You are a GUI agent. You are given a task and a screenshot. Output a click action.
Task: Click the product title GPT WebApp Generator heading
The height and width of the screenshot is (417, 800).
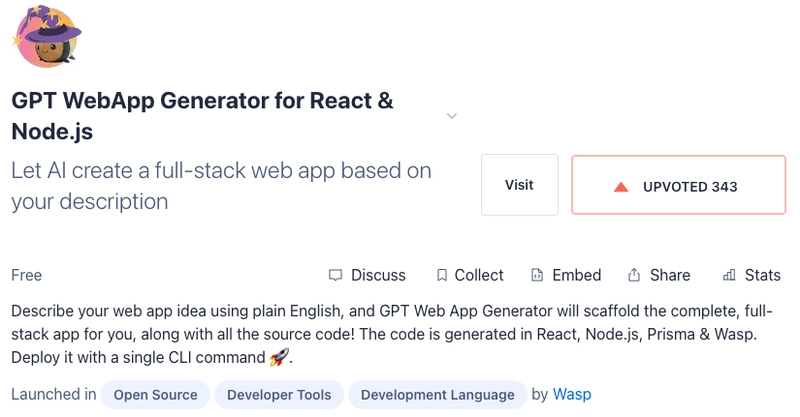click(203, 116)
